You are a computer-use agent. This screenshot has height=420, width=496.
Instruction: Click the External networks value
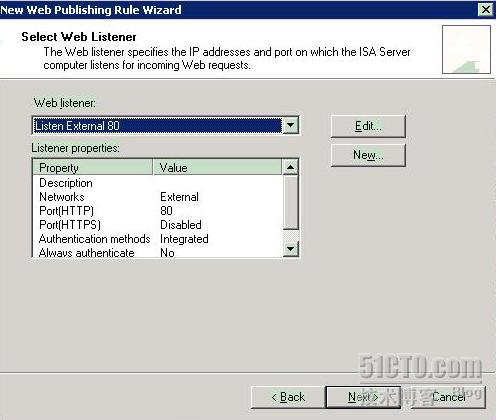pyautogui.click(x=179, y=197)
